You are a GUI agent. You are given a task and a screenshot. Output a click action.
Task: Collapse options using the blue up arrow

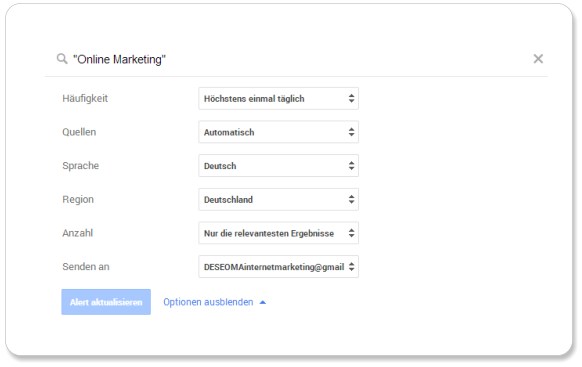coord(263,302)
